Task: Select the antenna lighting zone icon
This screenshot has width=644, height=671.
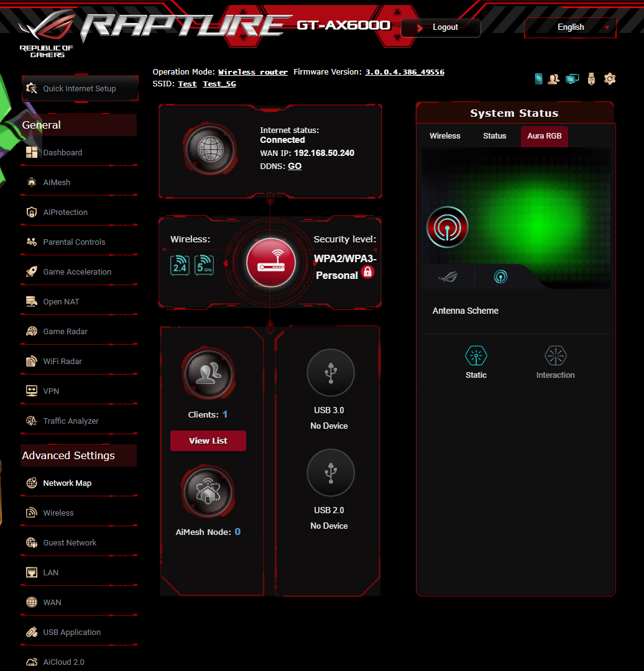Action: tap(500, 277)
